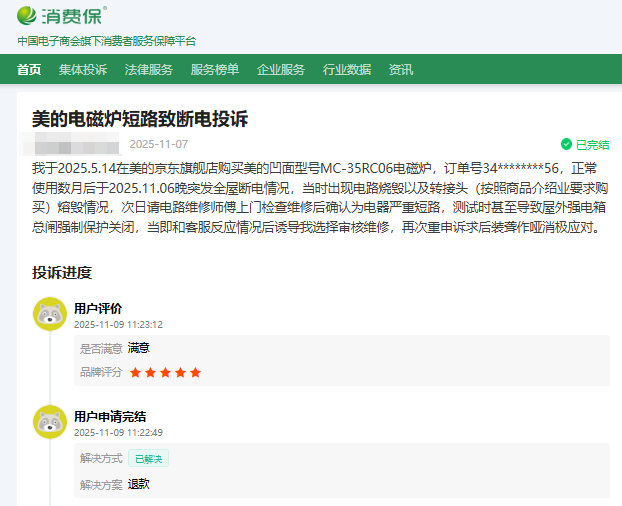Click the complaint title 美的电磁炉短路致断电投诉
The image size is (622, 506).
(x=140, y=119)
